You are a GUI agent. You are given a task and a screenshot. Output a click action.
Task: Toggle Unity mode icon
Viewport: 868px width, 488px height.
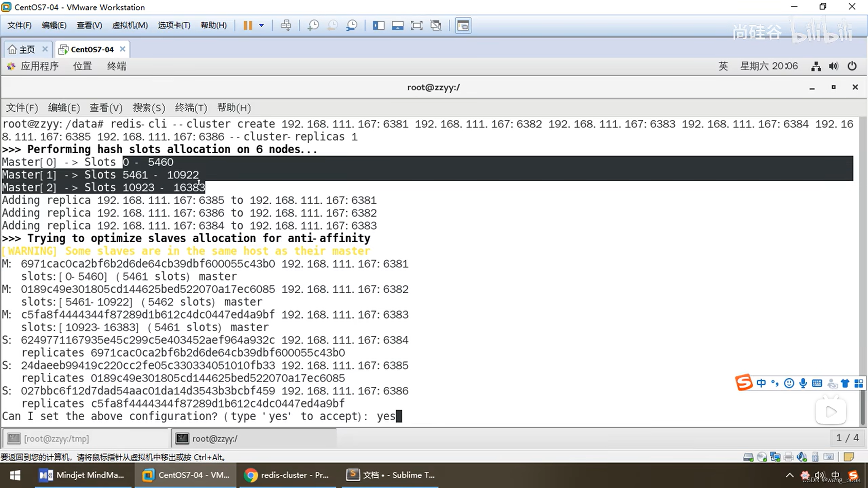[436, 25]
